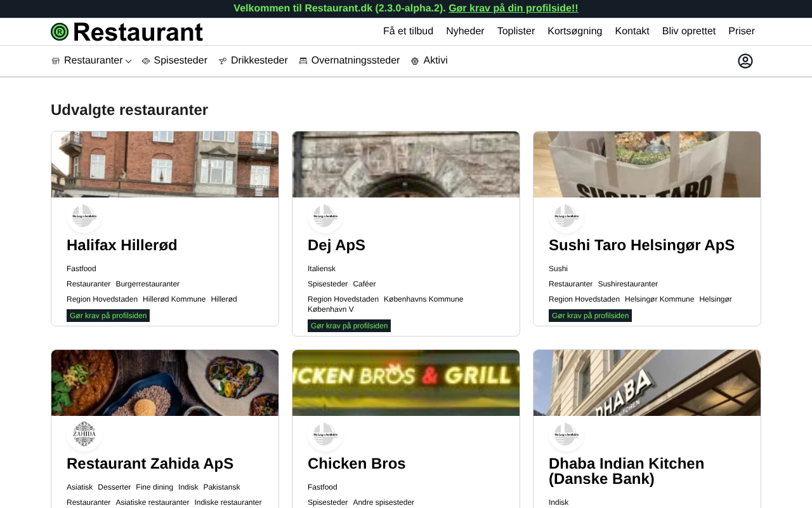Open the Spisesteder category tab
Screen dimensions: 812x508
[180, 60]
